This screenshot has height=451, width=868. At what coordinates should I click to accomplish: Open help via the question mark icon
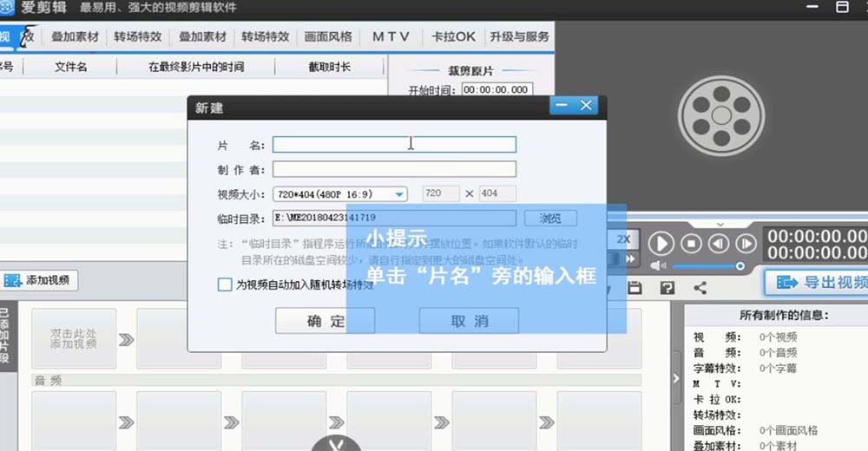click(667, 288)
